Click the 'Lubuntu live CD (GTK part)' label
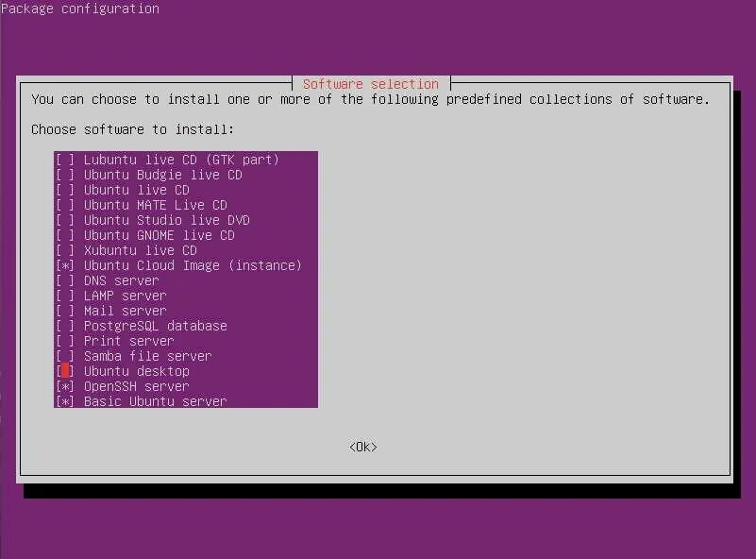The image size is (756, 559). click(181, 160)
